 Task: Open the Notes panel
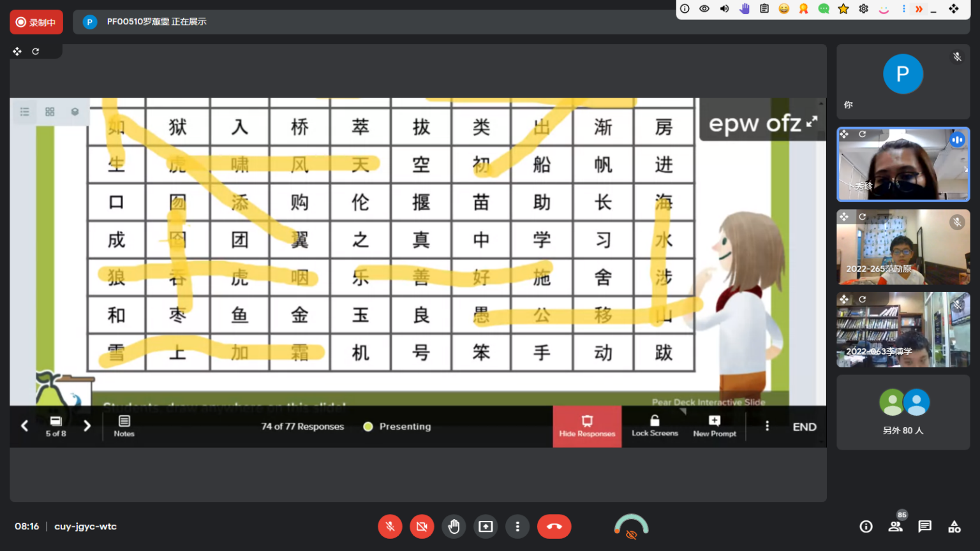click(x=124, y=426)
